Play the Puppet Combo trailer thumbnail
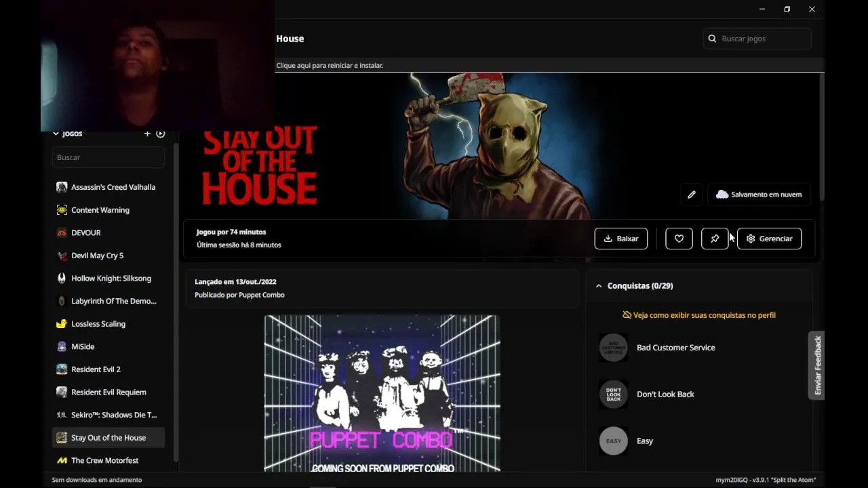Viewport: 868px width, 488px height. 382,393
